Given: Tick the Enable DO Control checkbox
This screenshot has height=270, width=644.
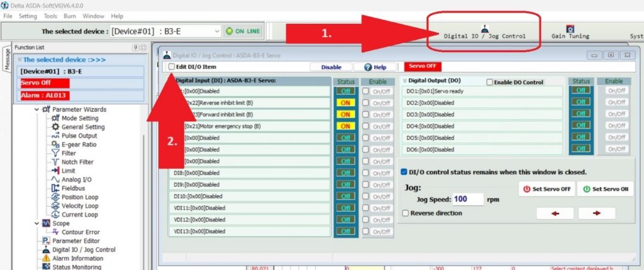Looking at the screenshot, I should [x=491, y=82].
